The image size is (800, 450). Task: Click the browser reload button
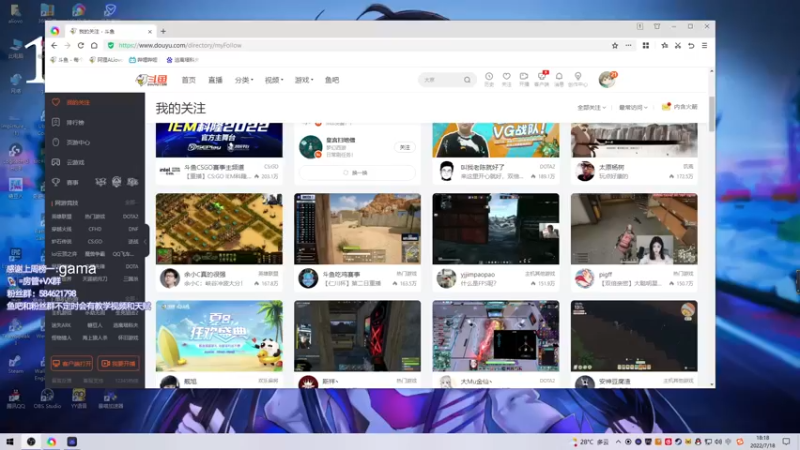[81, 45]
